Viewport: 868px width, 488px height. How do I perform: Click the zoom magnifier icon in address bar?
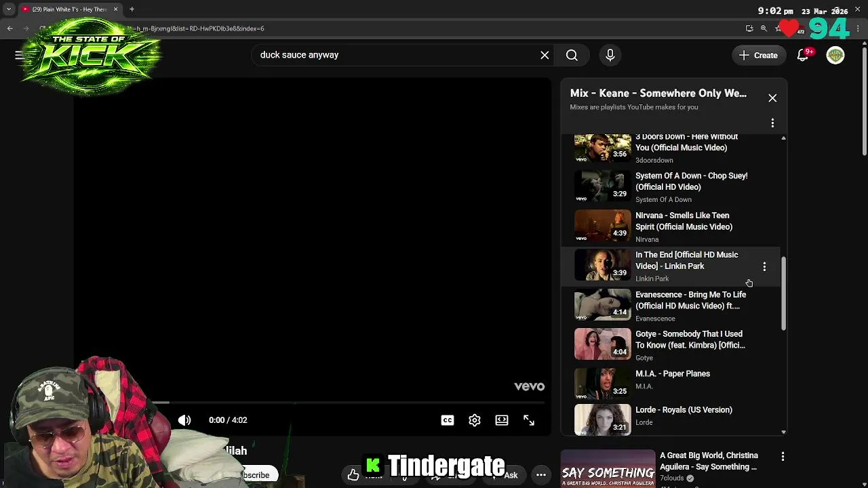pyautogui.click(x=764, y=28)
